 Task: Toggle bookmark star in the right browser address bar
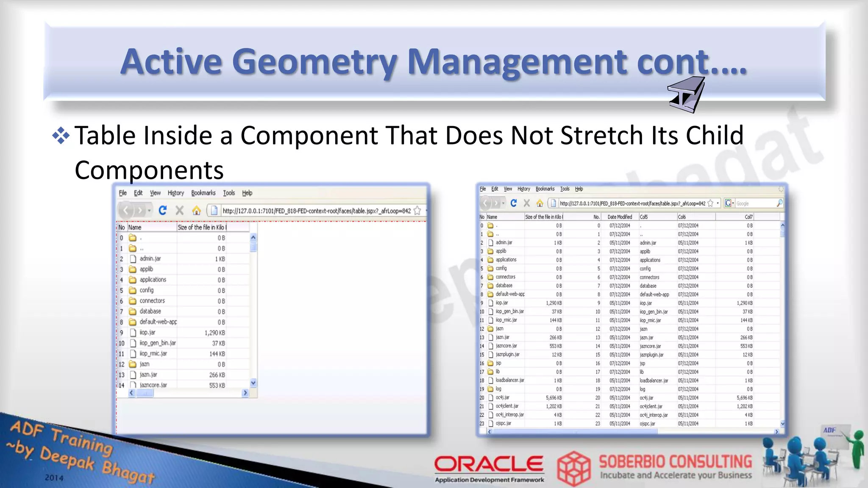pos(710,203)
